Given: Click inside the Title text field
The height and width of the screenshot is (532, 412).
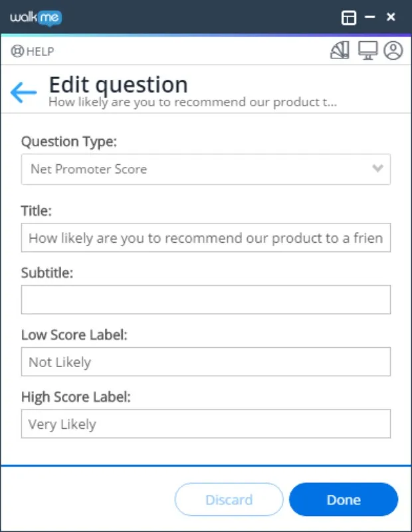Looking at the screenshot, I should [x=206, y=238].
